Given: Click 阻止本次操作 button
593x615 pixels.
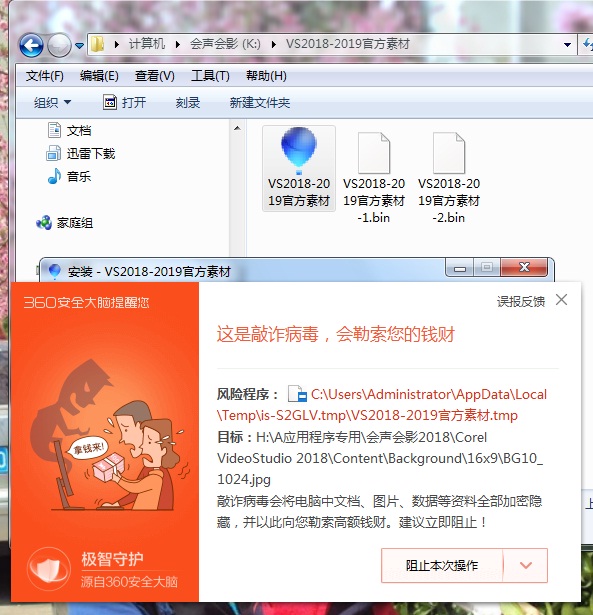Looking at the screenshot, I should pos(442,566).
